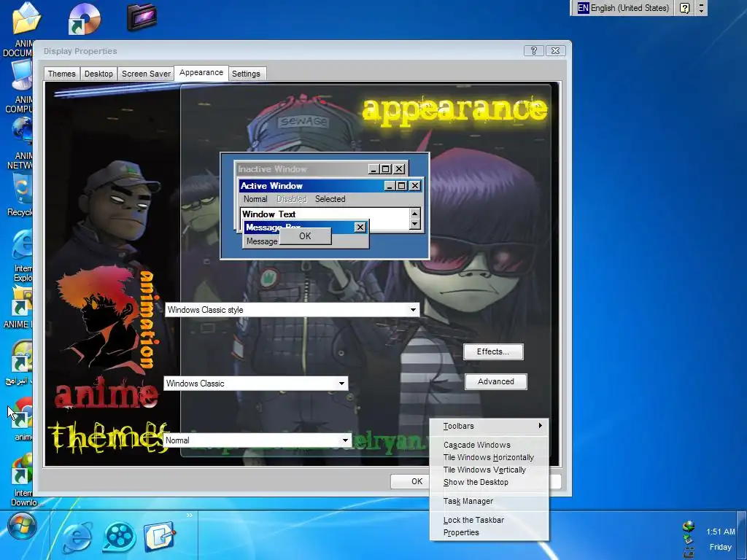The image size is (747, 560).
Task: Click Normal in the preview menu
Action: tap(255, 199)
